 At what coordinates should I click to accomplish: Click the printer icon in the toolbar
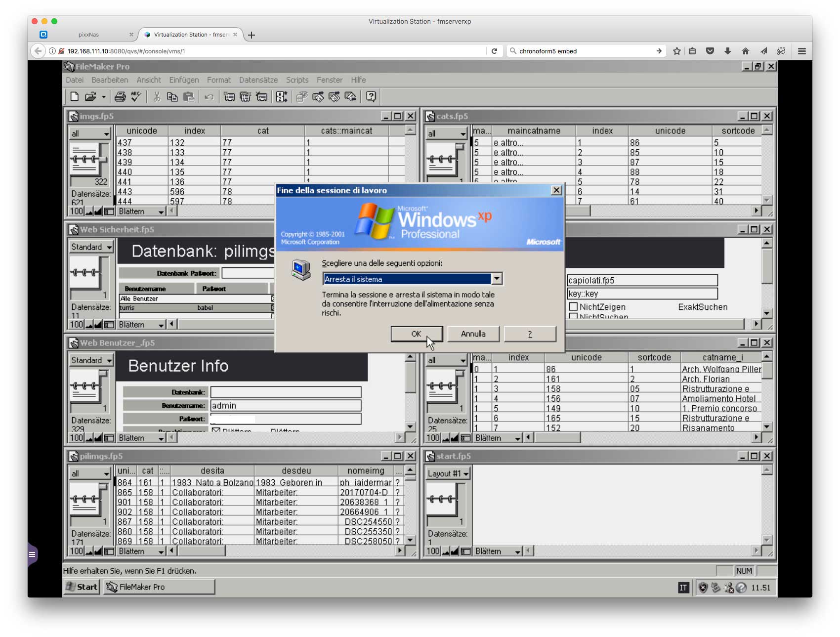(120, 97)
